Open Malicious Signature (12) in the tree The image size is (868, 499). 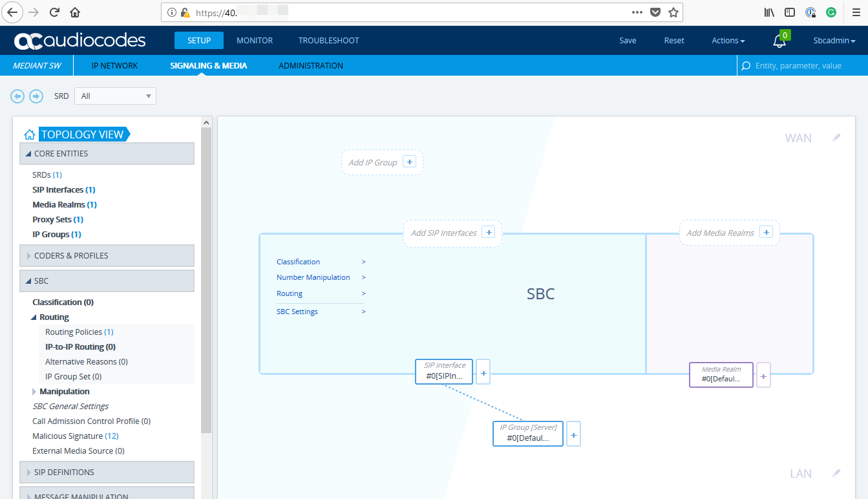click(76, 436)
